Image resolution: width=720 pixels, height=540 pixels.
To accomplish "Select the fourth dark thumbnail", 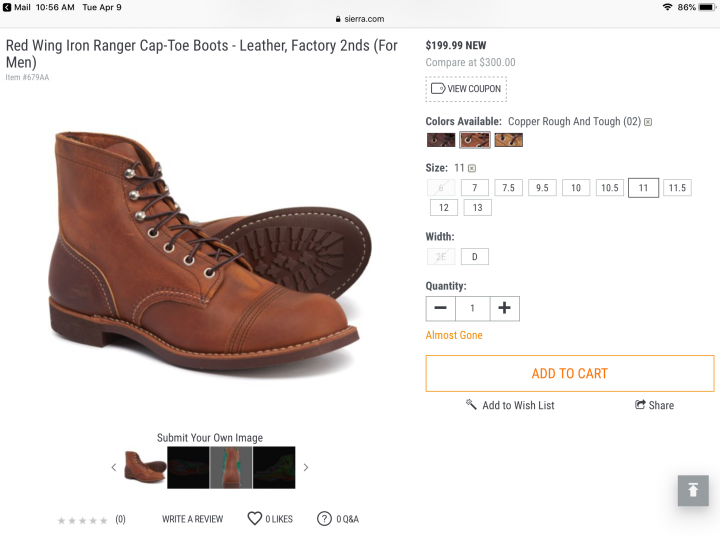I will [x=274, y=467].
